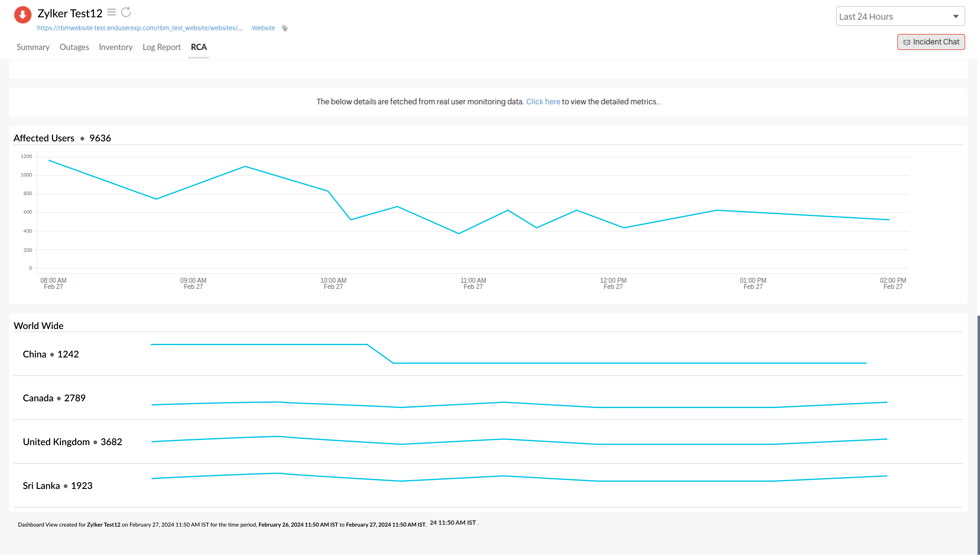
Task: Click the tag icon next to Website
Action: pyautogui.click(x=285, y=28)
